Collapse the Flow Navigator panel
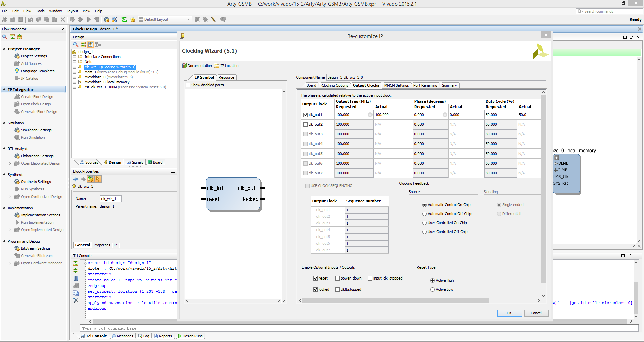Viewport: 644px width, 342px height. tap(63, 29)
